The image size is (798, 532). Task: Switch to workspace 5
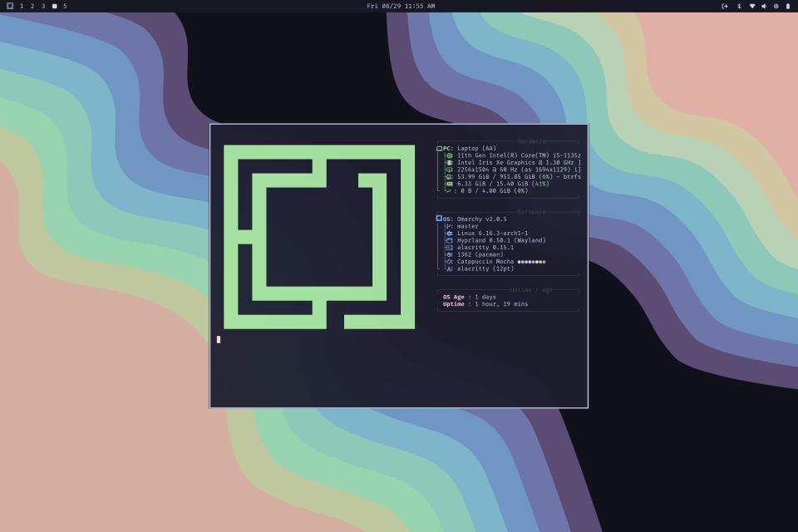65,6
